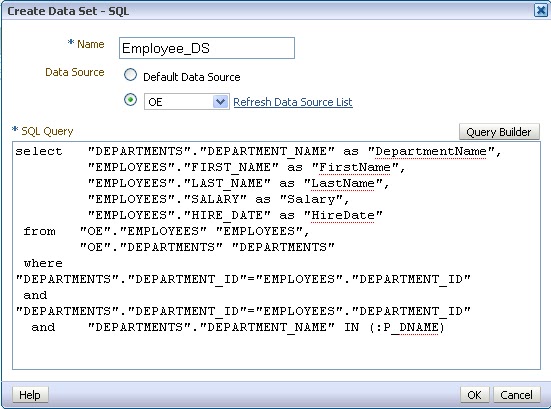
Task: Click "OE"."EMPLOYEES" in the from clause
Action: [x=143, y=232]
